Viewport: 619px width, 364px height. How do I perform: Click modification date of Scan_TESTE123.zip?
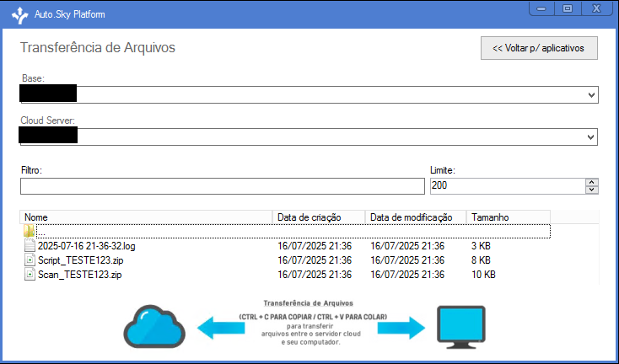[407, 275]
